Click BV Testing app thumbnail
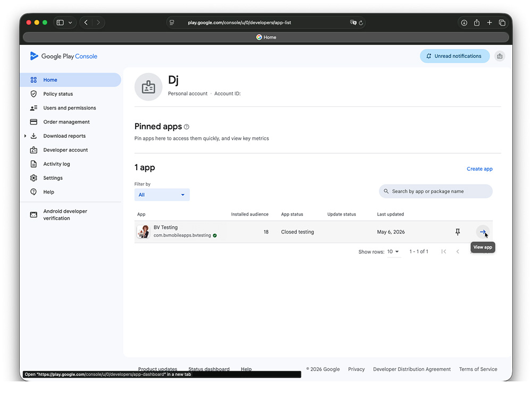This screenshot has height=407, width=532. pos(143,231)
